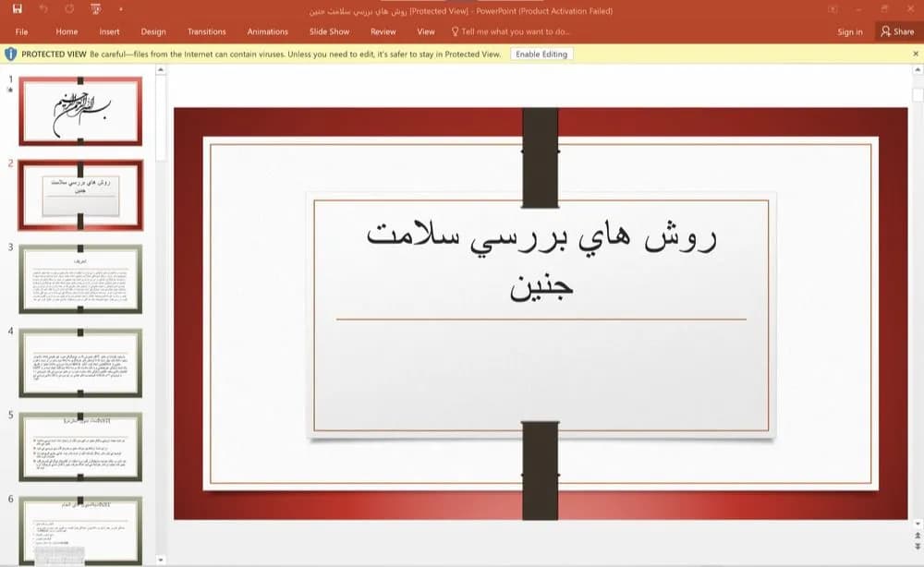Click thumbnail pane scroll up arrow

coord(160,69)
